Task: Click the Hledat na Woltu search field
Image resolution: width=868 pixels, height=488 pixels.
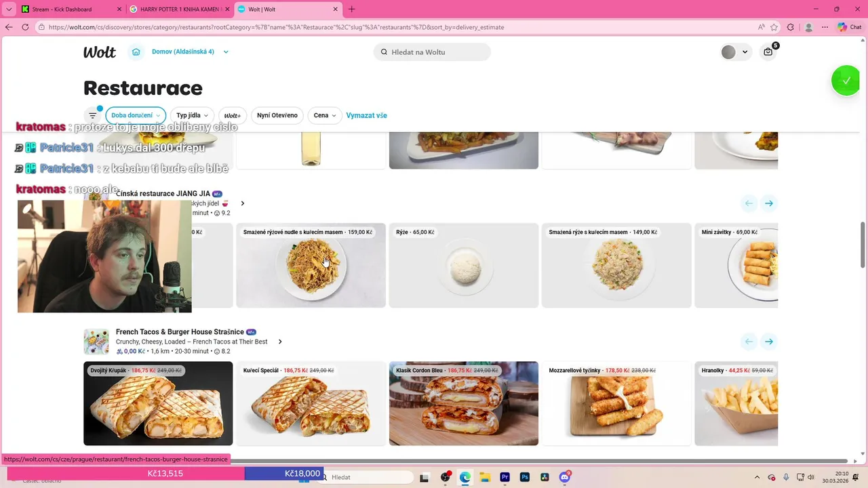Action: click(x=432, y=52)
